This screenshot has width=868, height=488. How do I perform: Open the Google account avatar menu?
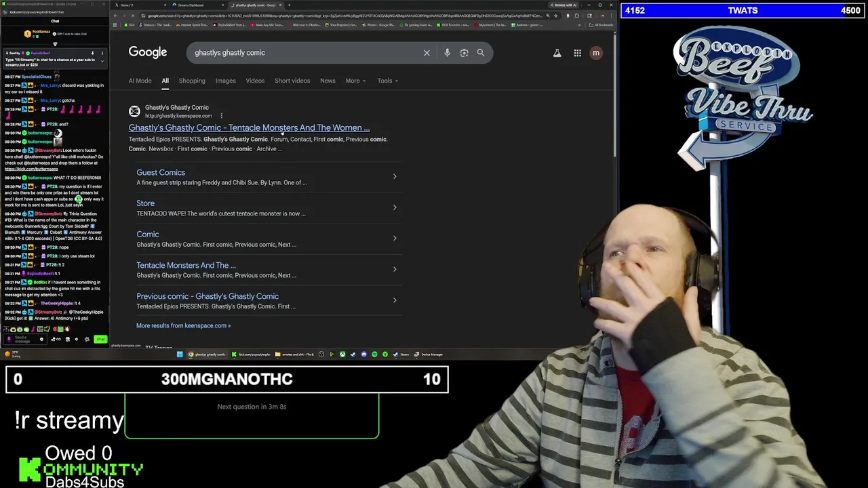[596, 53]
